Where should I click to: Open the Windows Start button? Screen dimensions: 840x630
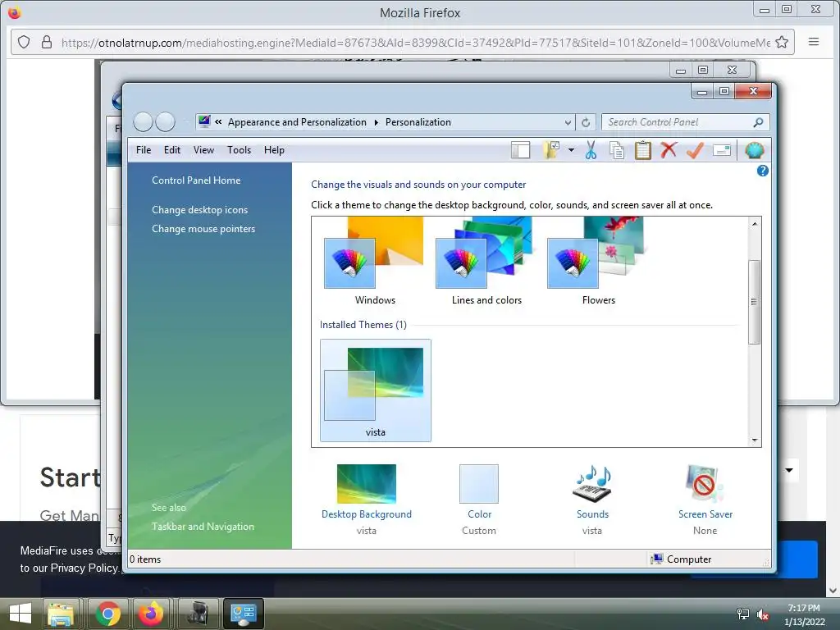21,614
